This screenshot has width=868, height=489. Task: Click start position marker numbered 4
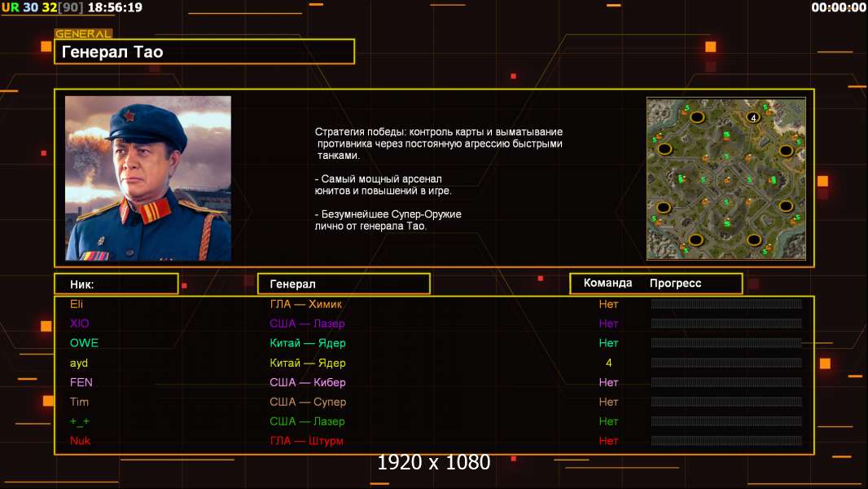click(x=753, y=117)
